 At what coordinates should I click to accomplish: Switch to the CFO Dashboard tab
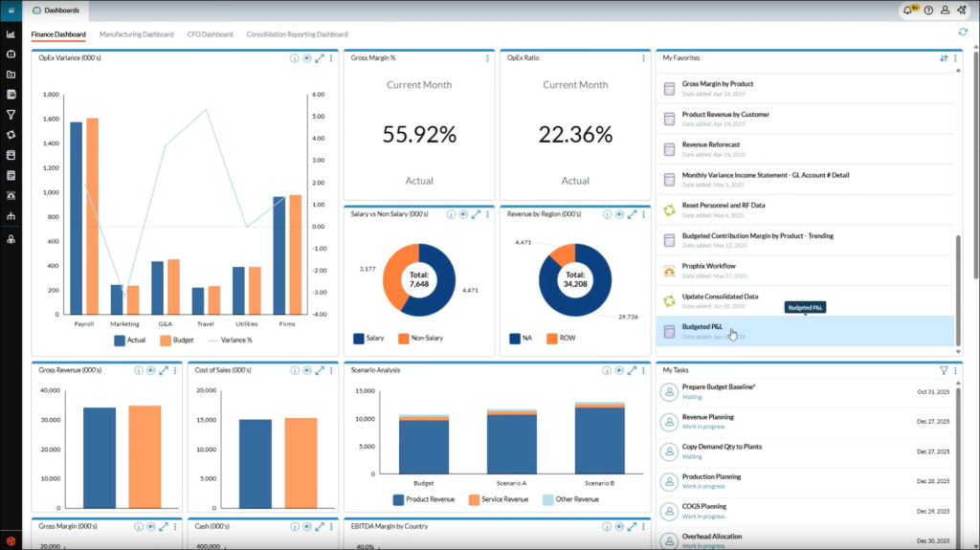coord(210,34)
